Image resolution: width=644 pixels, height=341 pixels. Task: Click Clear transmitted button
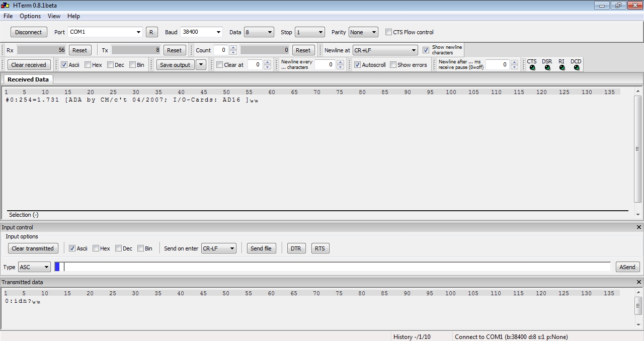[33, 248]
